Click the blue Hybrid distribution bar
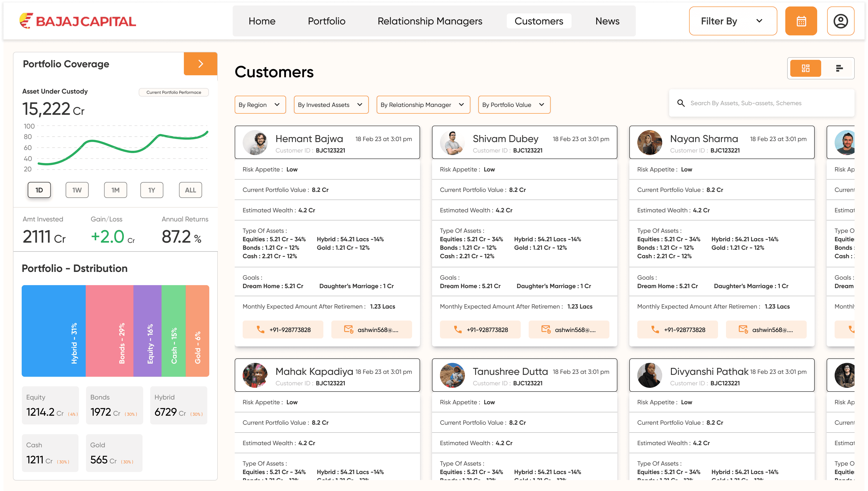Screen dimensions: 868x491 coord(54,330)
